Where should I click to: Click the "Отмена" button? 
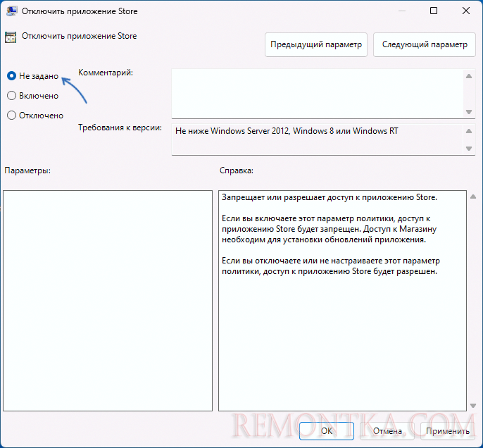[387, 431]
